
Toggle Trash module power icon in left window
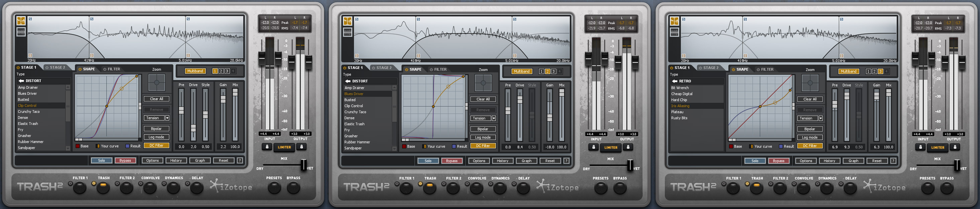tap(94, 184)
